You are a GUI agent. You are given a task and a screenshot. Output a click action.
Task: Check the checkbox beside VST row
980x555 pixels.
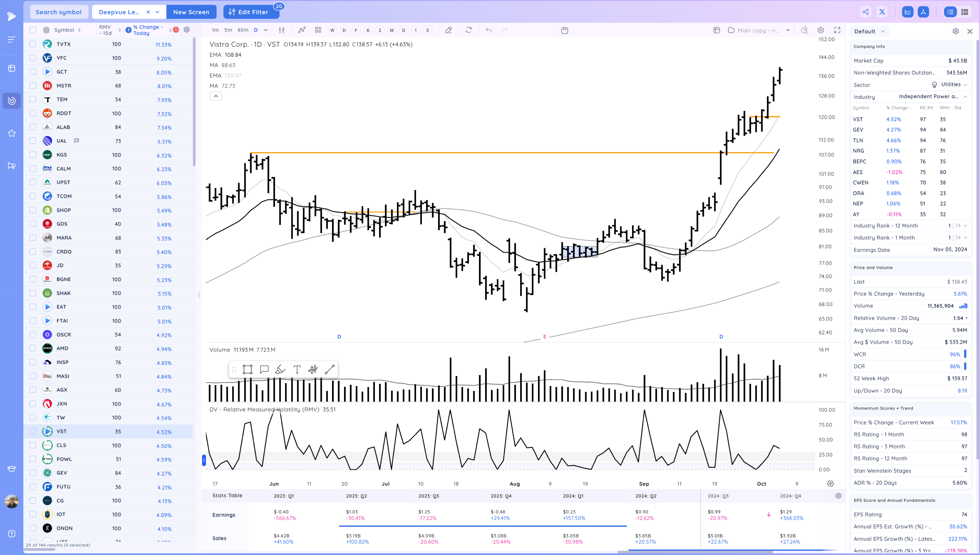33,431
